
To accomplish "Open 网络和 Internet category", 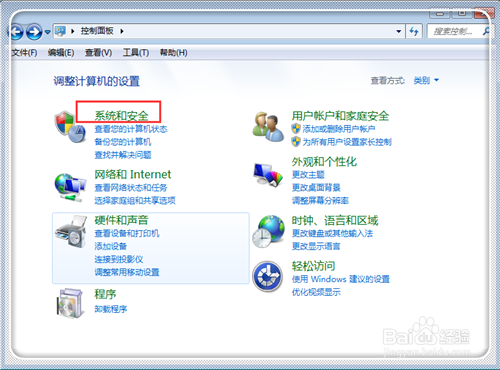I will point(133,174).
